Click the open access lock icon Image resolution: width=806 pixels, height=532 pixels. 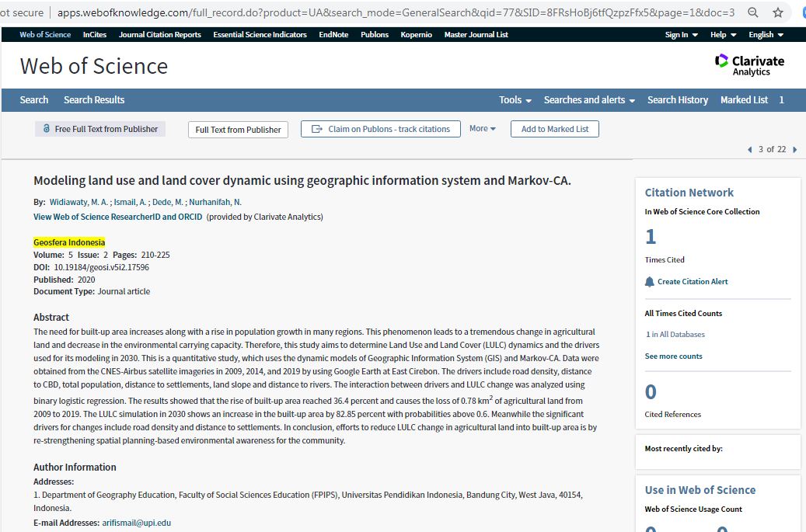pyautogui.click(x=47, y=128)
